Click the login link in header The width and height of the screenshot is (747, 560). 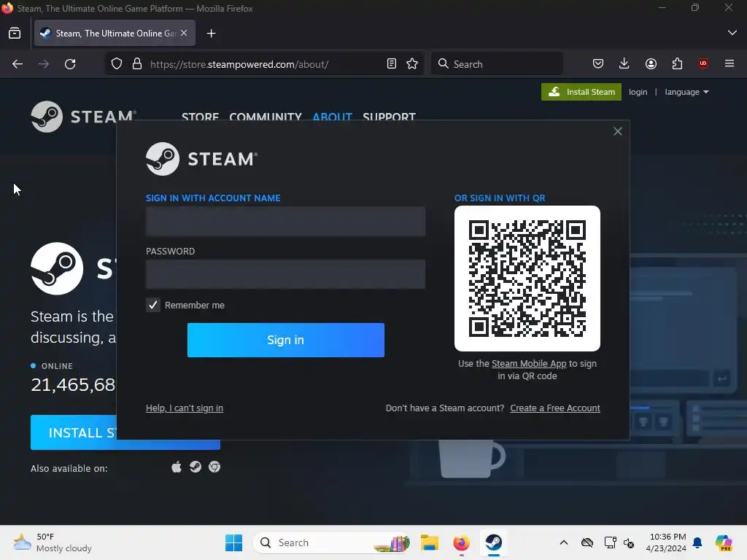point(638,92)
